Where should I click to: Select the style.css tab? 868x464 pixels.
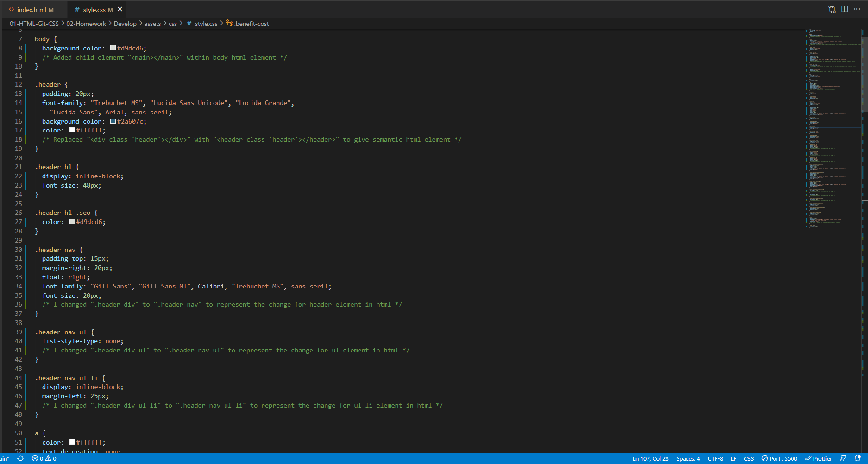95,9
